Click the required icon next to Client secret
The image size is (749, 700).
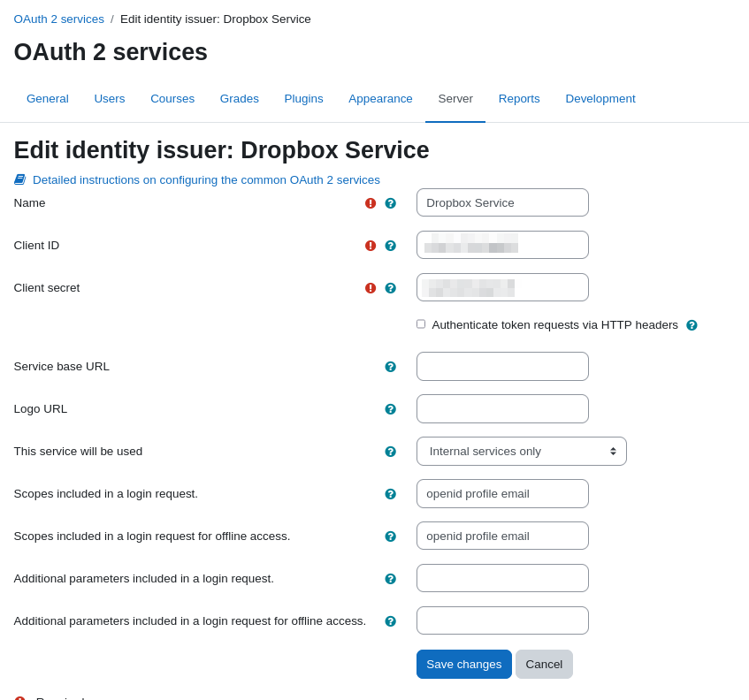(x=371, y=288)
